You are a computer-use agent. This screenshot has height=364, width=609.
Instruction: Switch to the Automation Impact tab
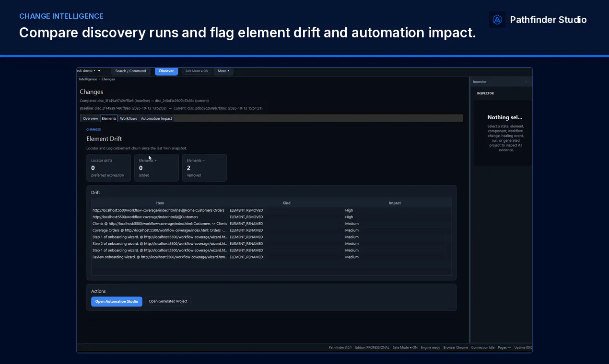[156, 118]
